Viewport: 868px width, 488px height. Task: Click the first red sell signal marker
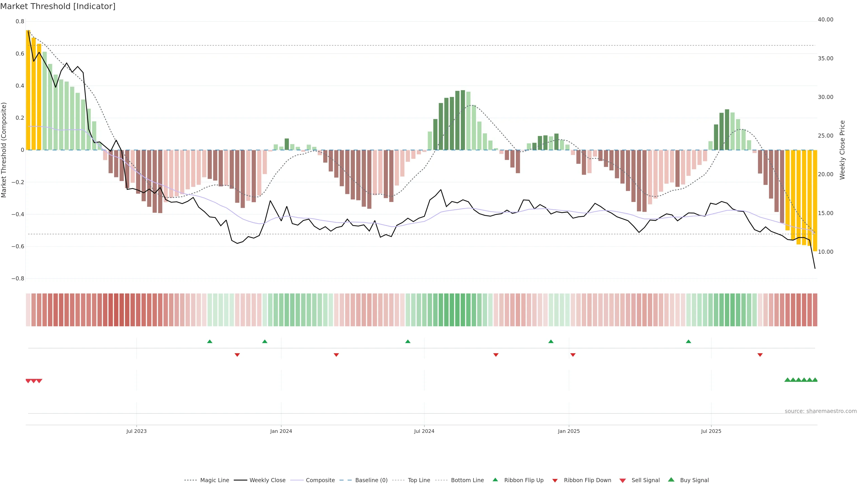(x=28, y=381)
